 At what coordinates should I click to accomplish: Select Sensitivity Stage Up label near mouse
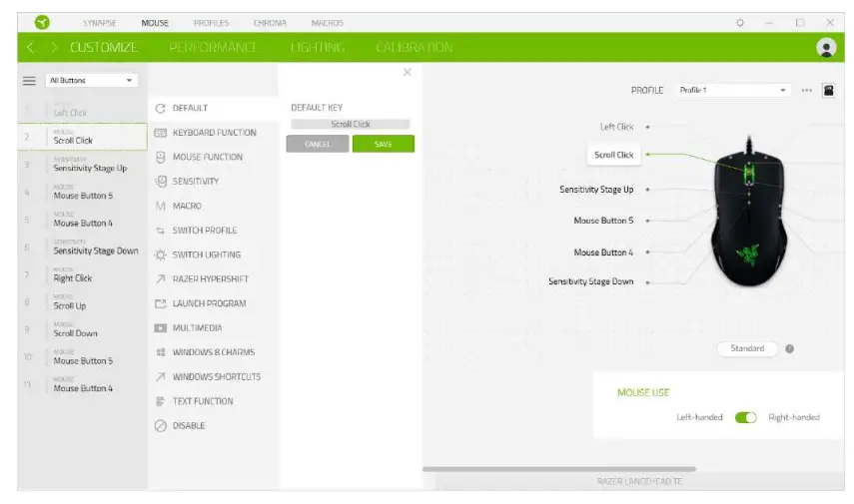[596, 190]
